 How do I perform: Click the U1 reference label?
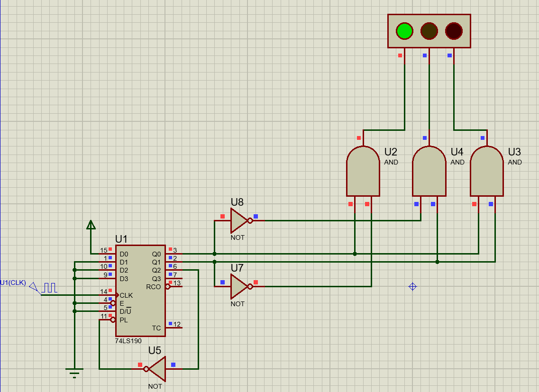(x=121, y=238)
